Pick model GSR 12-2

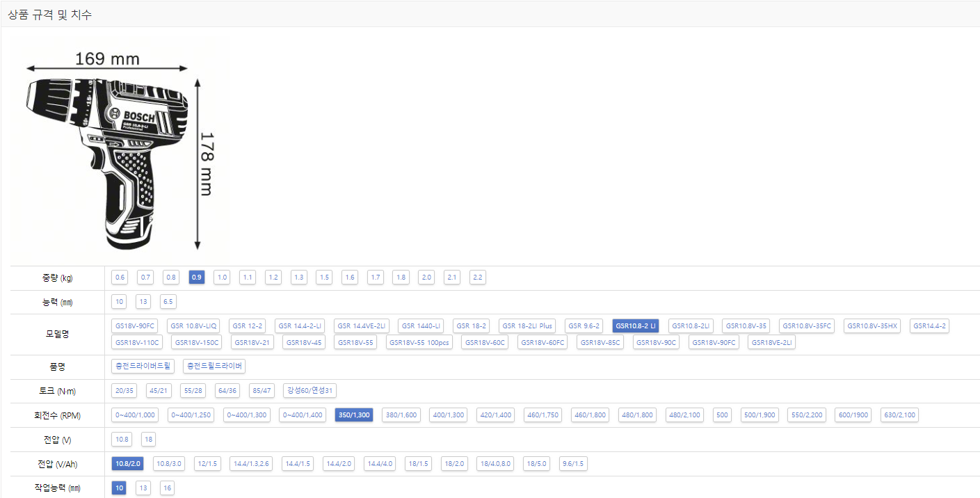point(248,326)
